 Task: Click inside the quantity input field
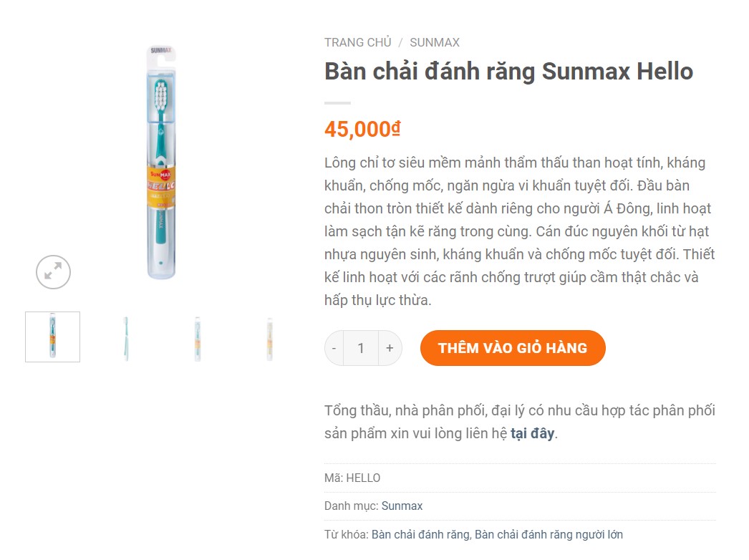(x=361, y=348)
